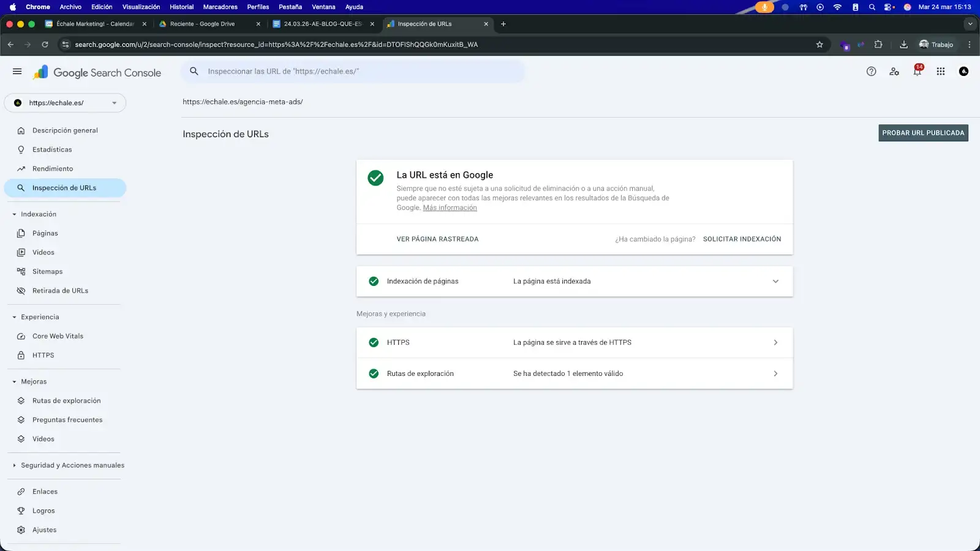
Task: Open the hamburger main menu icon
Action: point(17,72)
